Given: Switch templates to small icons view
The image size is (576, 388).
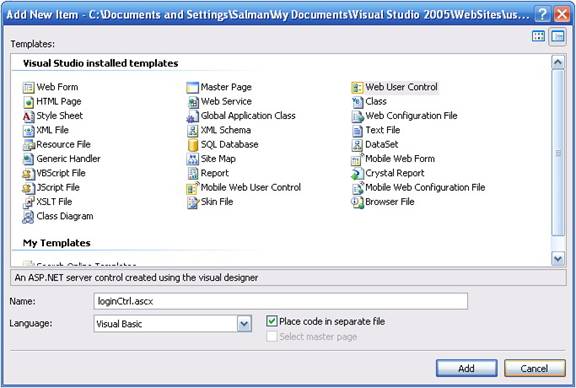Looking at the screenshot, I should 558,36.
